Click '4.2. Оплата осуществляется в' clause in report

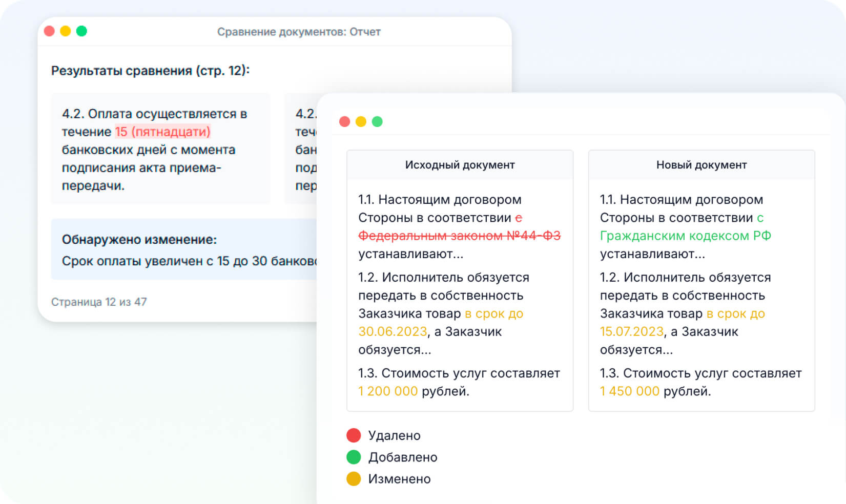pos(155,114)
